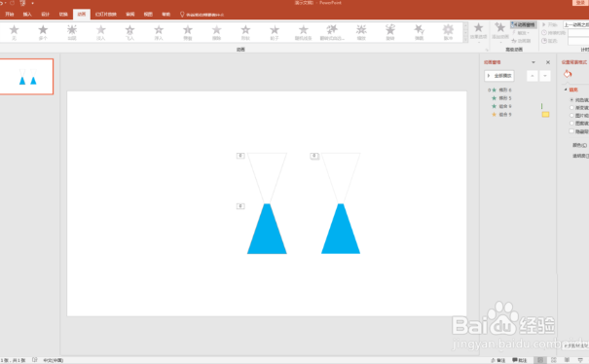
Task: Click the yellow timing block in the animation pane
Action: [x=545, y=115]
